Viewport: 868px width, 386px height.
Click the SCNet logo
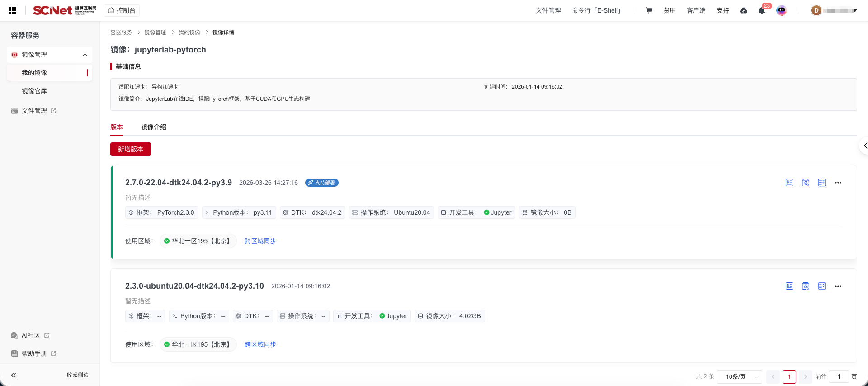(65, 10)
